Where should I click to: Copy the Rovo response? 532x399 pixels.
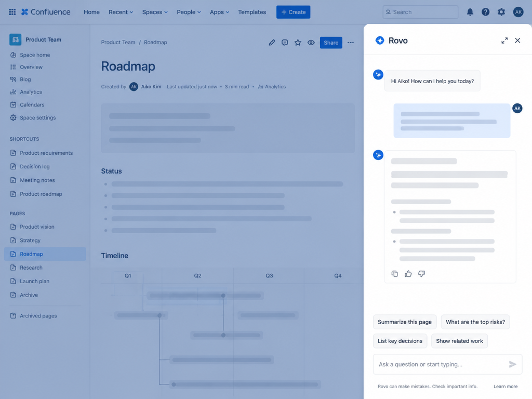point(395,274)
